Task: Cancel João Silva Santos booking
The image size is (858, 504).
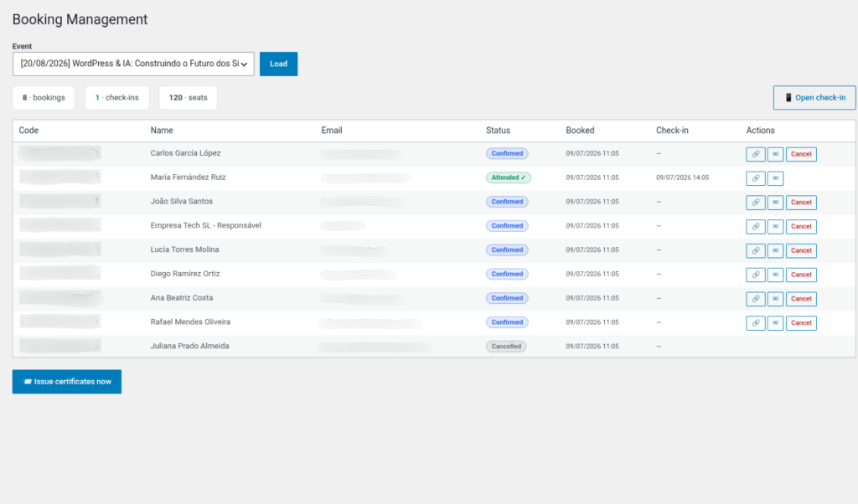Action: 801,203
